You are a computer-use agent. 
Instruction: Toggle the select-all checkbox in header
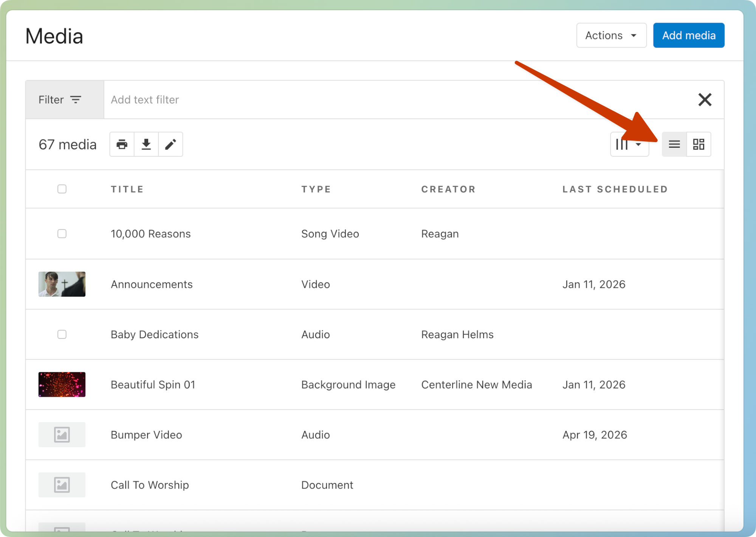62,189
